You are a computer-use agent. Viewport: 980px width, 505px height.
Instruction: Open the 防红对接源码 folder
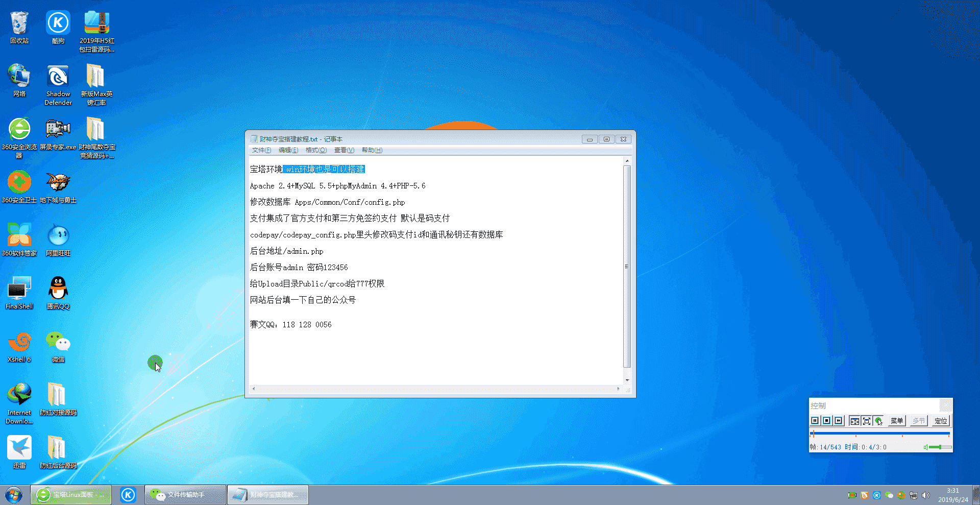(x=58, y=399)
